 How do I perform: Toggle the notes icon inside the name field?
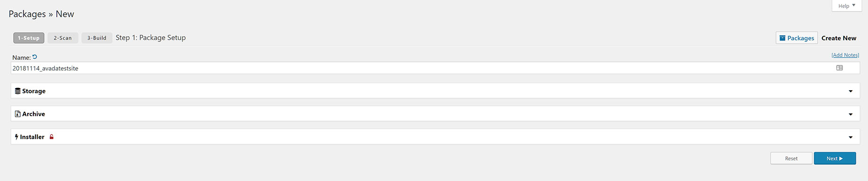click(839, 68)
